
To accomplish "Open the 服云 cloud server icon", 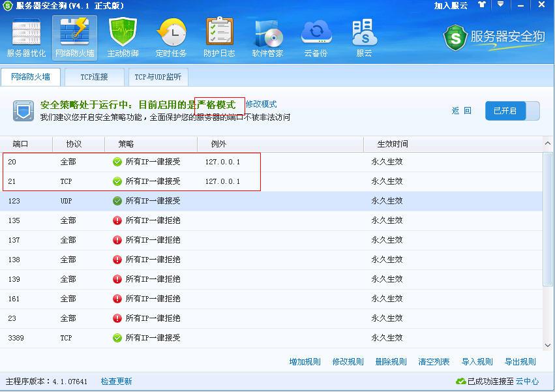I will (364, 37).
